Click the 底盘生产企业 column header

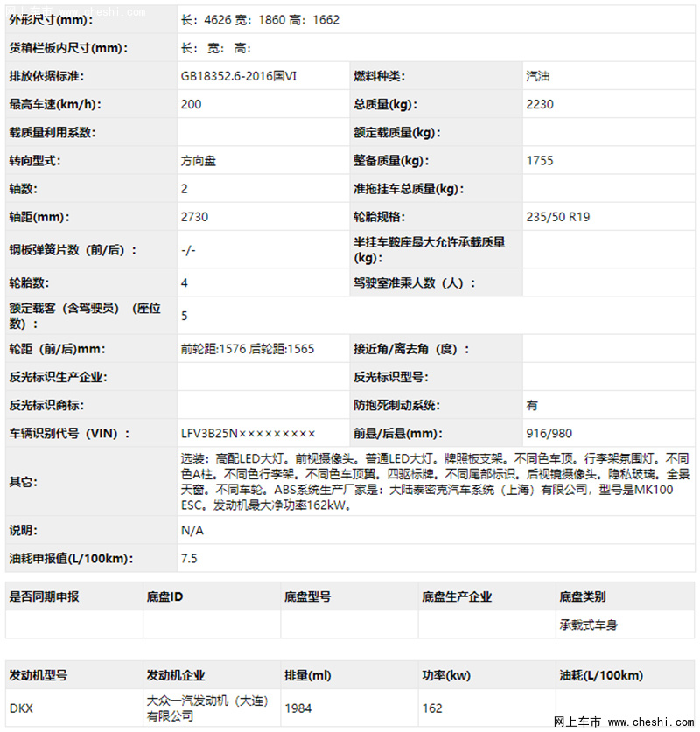pos(457,596)
